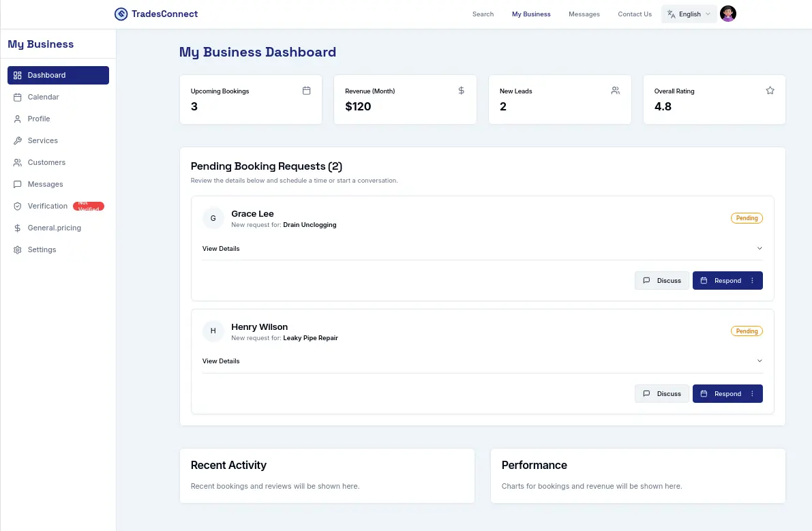Click the TradesConnect logo icon
Image resolution: width=812 pixels, height=531 pixels.
121,14
